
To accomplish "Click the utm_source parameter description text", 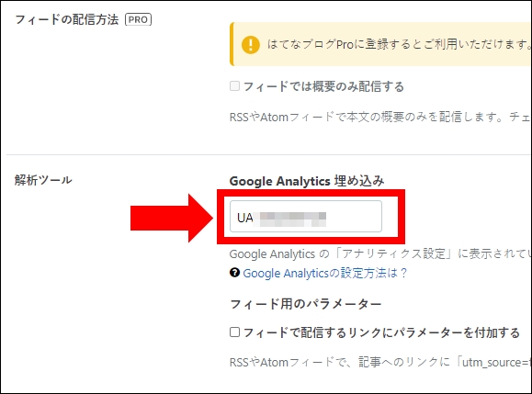I will point(380,363).
